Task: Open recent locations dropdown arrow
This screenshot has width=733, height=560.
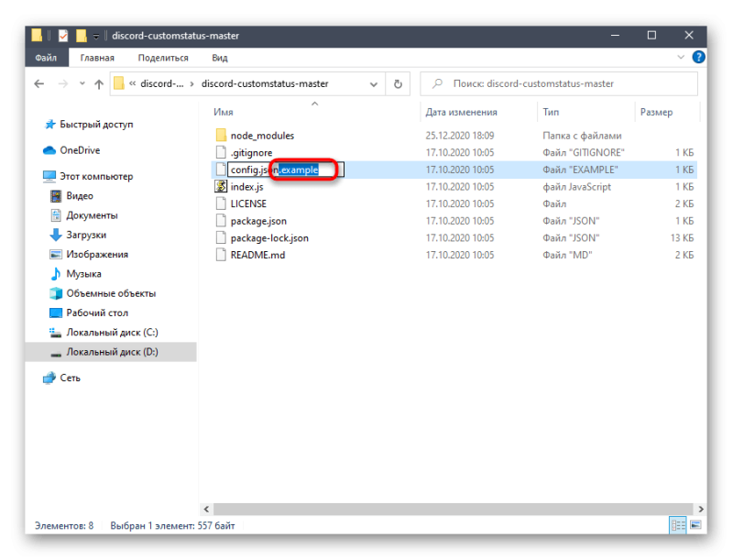Action: click(82, 83)
